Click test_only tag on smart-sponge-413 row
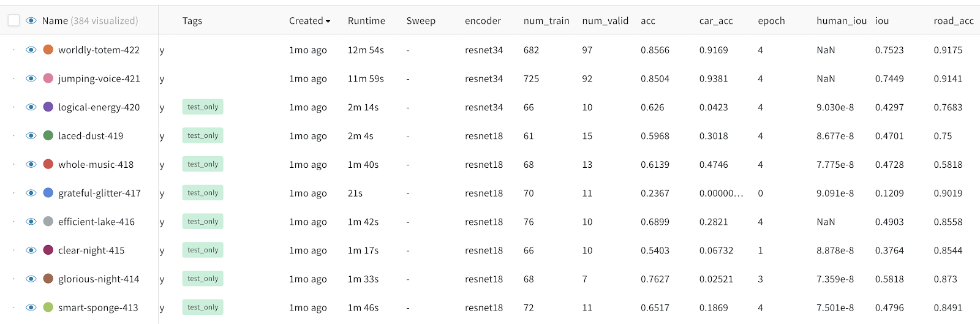Viewport: 980px width, 324px height. coord(203,307)
